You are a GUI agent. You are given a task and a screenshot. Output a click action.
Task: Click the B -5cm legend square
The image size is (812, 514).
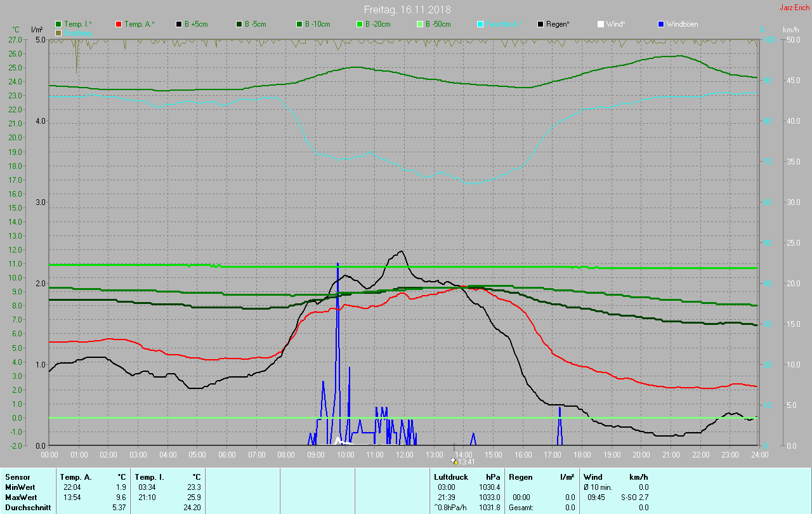click(240, 24)
